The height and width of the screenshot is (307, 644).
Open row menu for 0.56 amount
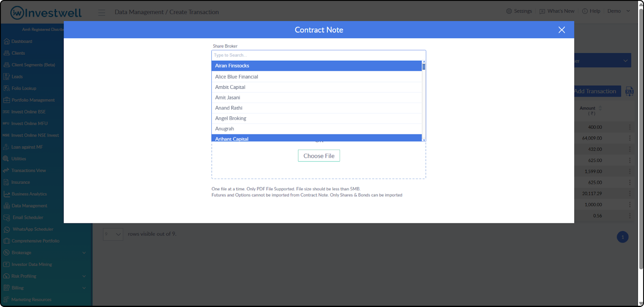pos(630,216)
